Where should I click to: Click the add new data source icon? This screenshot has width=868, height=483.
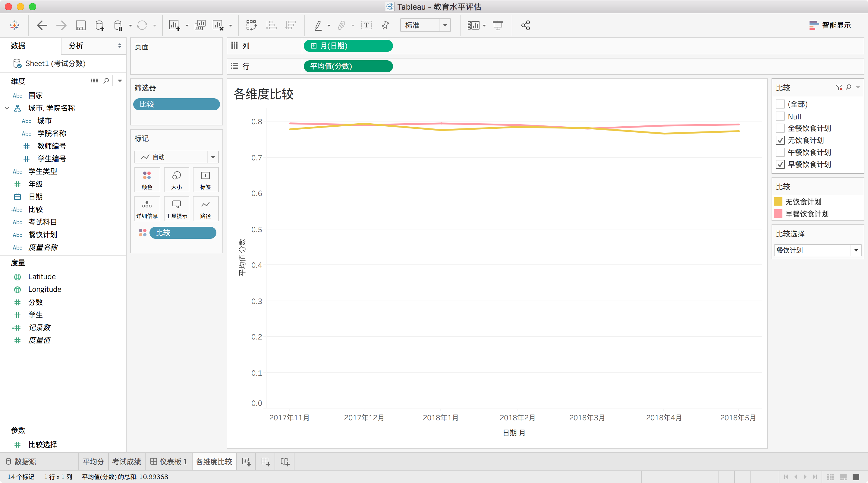(x=100, y=25)
